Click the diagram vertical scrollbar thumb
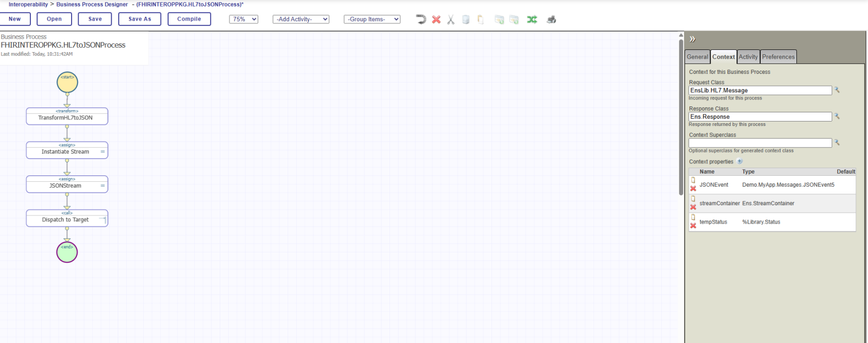 (681, 117)
